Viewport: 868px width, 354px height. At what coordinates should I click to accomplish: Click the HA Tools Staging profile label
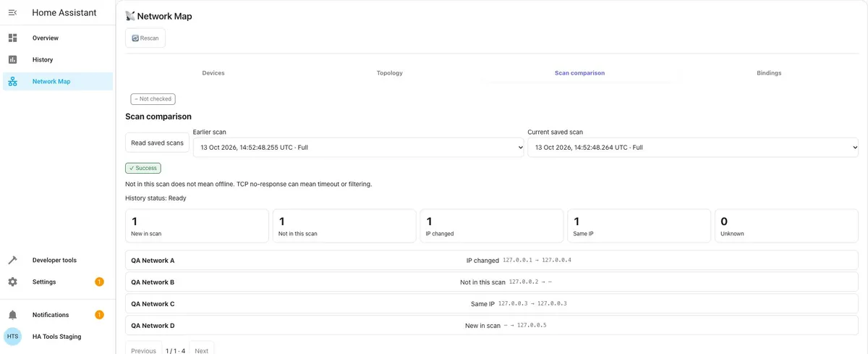tap(56, 337)
